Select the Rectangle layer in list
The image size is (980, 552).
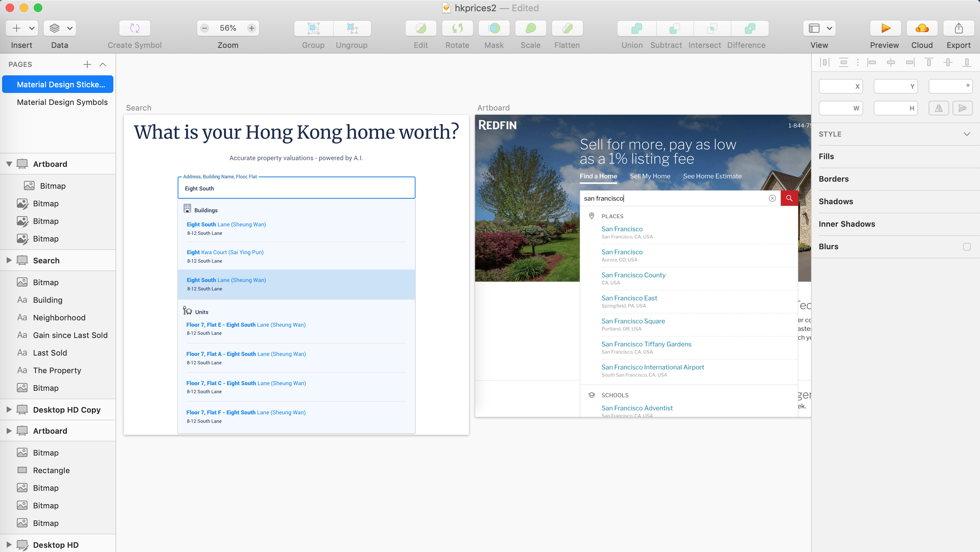51,470
